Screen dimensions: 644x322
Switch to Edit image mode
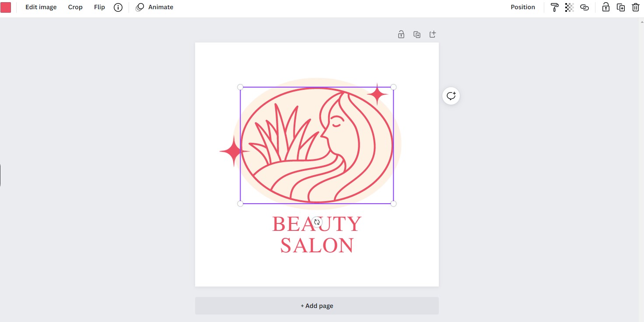click(41, 7)
